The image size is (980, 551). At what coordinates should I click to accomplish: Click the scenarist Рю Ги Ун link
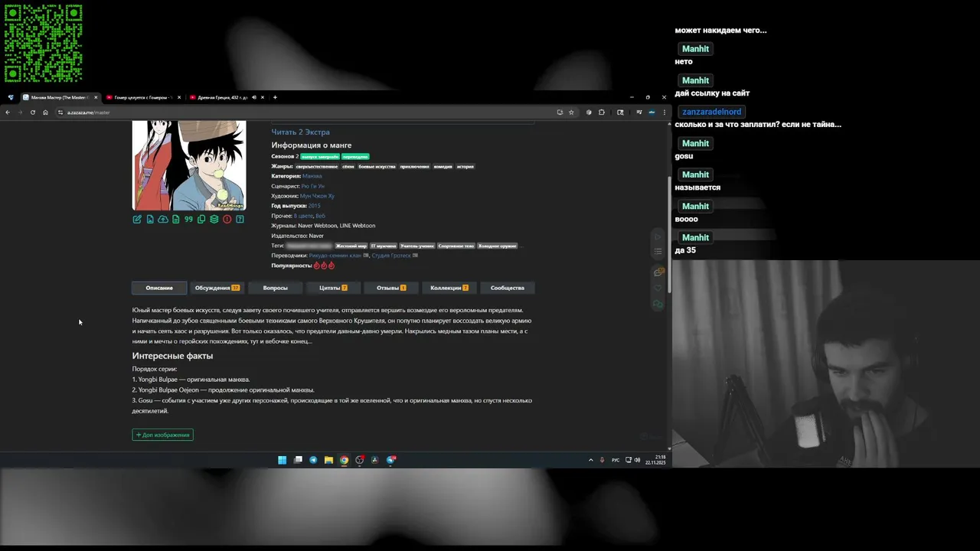pyautogui.click(x=313, y=186)
